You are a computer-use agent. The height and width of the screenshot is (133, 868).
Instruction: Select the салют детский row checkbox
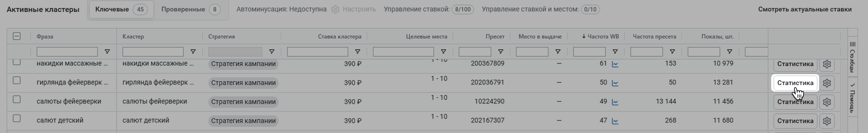pyautogui.click(x=16, y=119)
